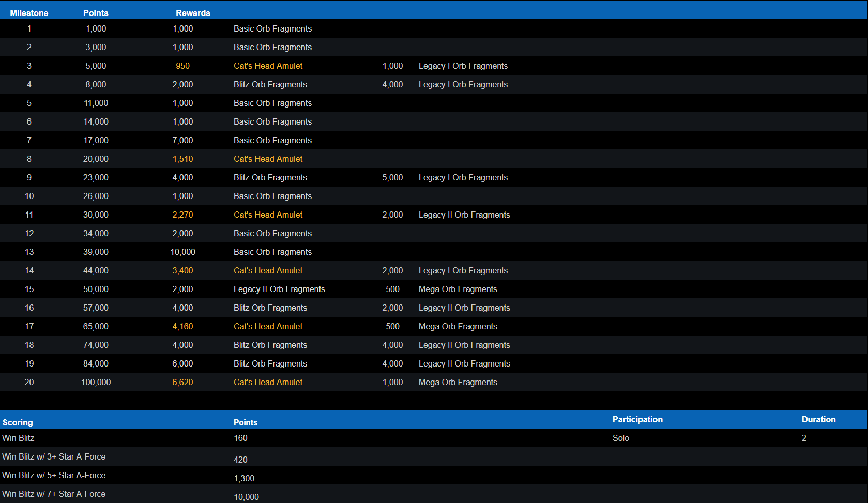Select the 160 points value

[240, 438]
